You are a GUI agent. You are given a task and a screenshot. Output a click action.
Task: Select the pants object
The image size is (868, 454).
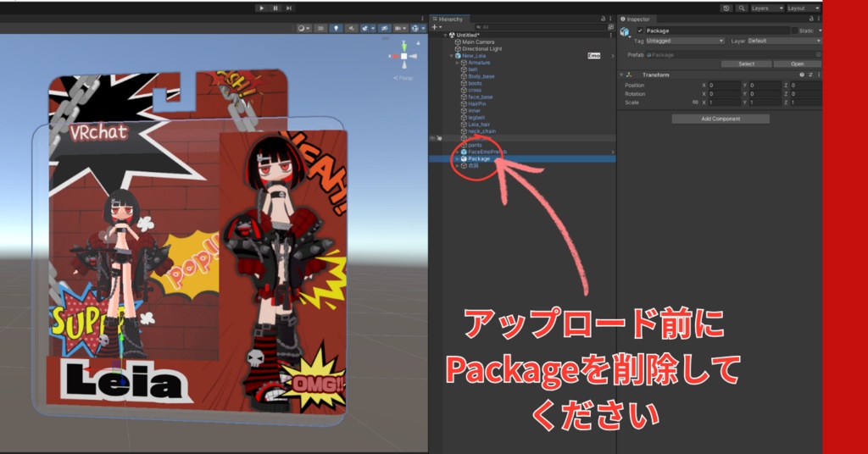click(x=475, y=145)
